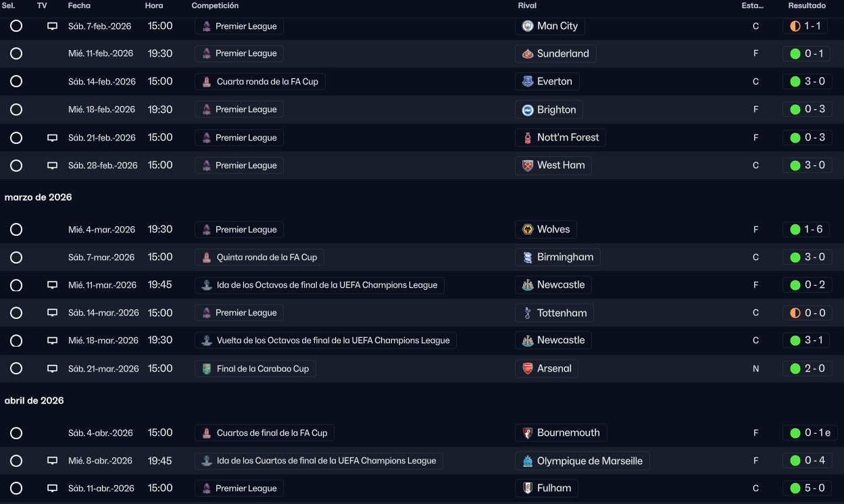Screen dimensions: 844x504
Task: Open the Tottenham rival link
Action: point(561,313)
